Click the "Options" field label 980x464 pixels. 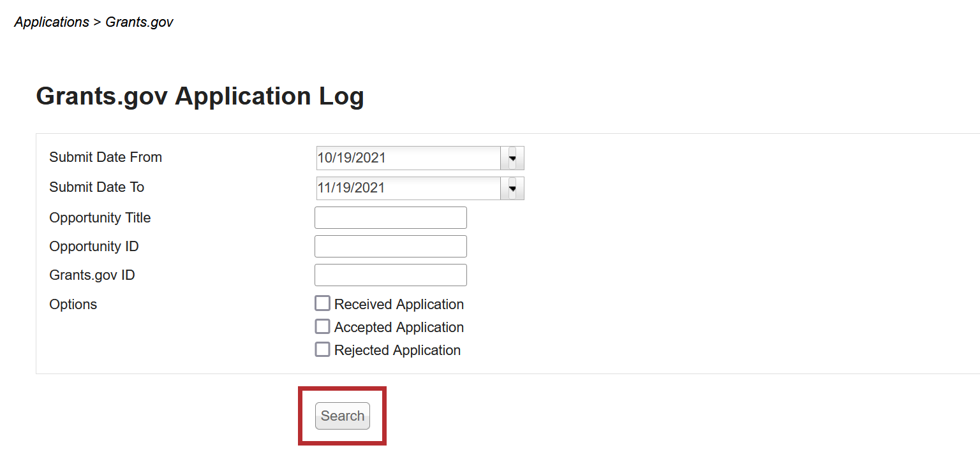click(x=73, y=305)
